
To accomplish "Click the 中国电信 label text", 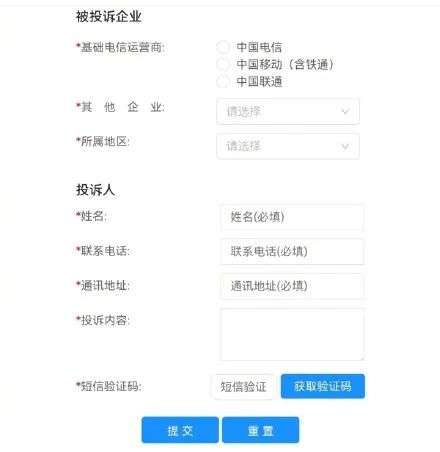I will 259,47.
